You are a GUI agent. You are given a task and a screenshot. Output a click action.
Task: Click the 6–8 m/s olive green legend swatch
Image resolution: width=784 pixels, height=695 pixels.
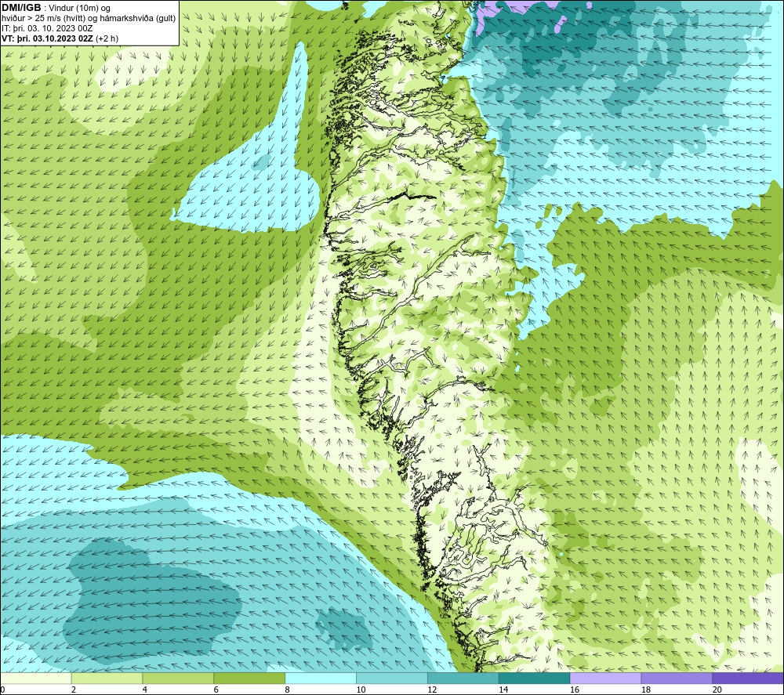click(249, 679)
